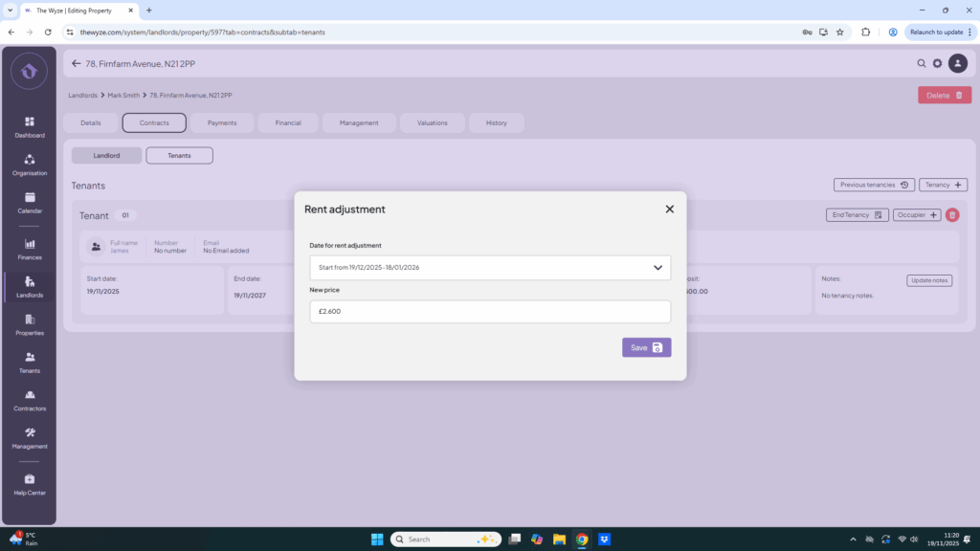Image resolution: width=980 pixels, height=551 pixels.
Task: Click the back arrow beside property address
Action: 77,64
